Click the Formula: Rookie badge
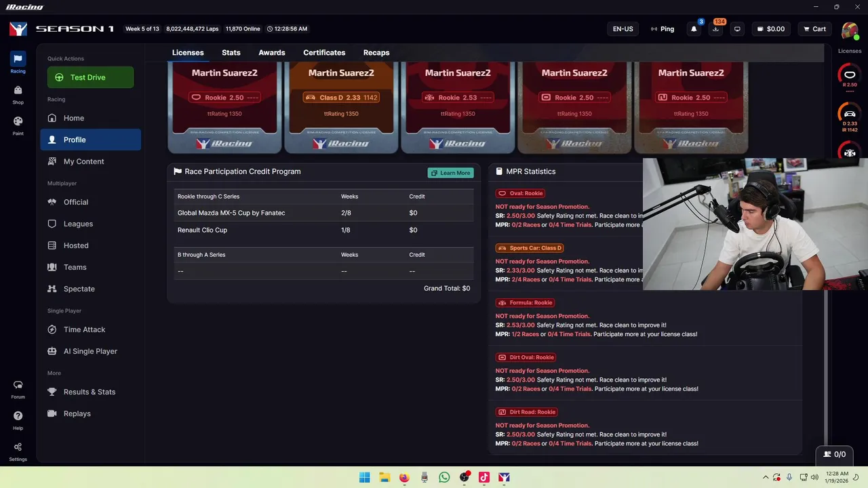 [526, 303]
